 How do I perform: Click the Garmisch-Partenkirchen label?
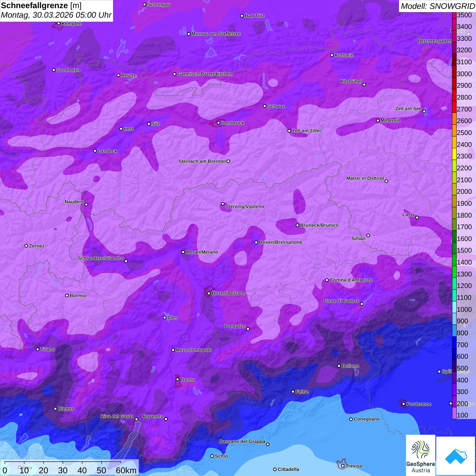click(205, 74)
